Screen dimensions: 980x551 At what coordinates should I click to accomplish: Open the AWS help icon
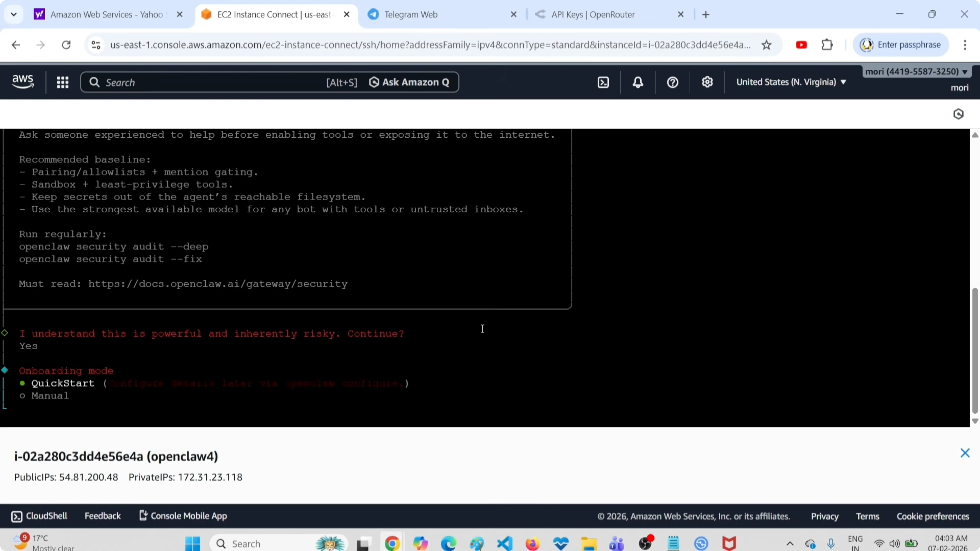672,82
